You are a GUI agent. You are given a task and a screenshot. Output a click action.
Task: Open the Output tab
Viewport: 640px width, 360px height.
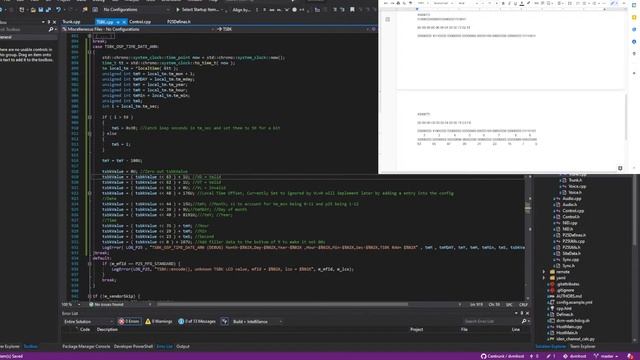pyautogui.click(x=183, y=347)
